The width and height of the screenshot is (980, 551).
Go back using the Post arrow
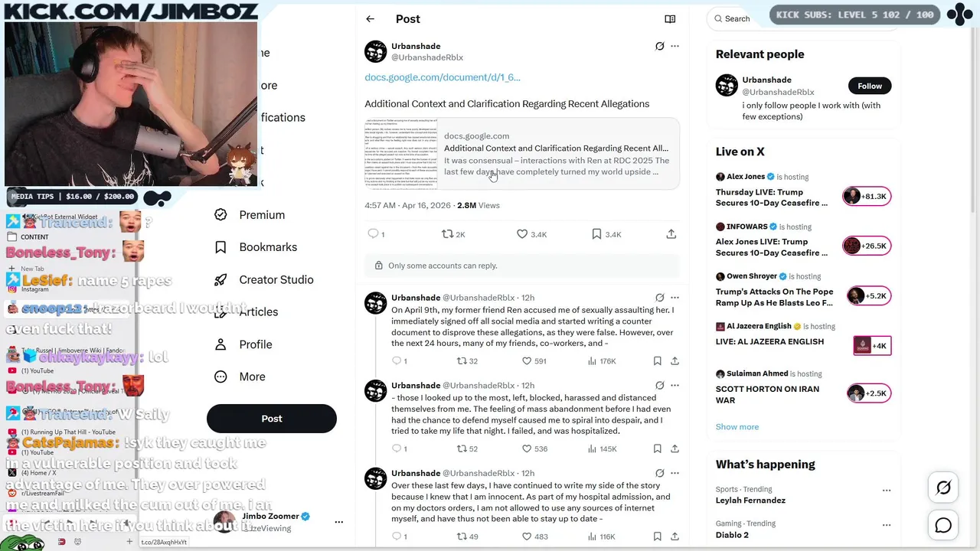coord(370,19)
